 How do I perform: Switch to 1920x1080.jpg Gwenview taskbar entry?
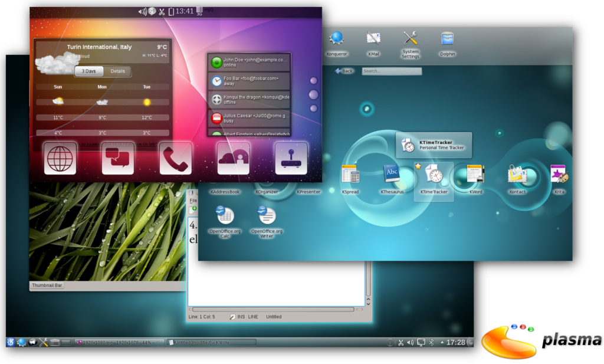click(x=119, y=342)
